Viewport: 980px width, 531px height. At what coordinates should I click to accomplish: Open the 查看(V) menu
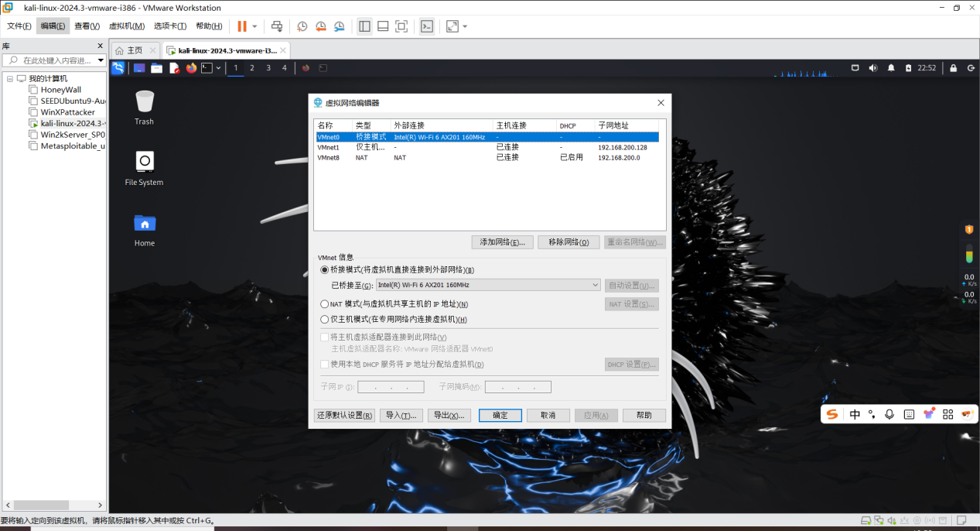pos(87,26)
